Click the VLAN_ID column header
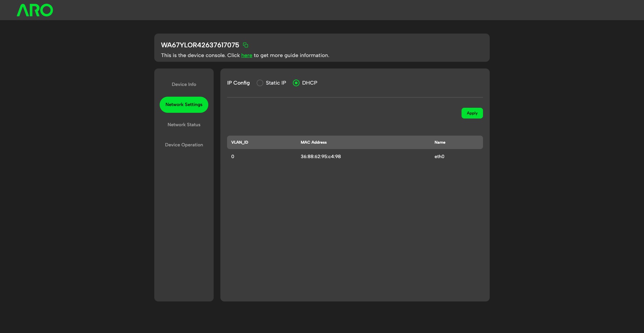 tap(240, 142)
